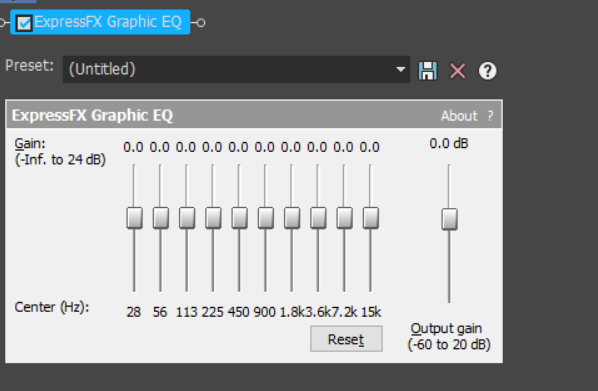Viewport: 598px width, 391px height.
Task: Click the Reset button
Action: (346, 339)
